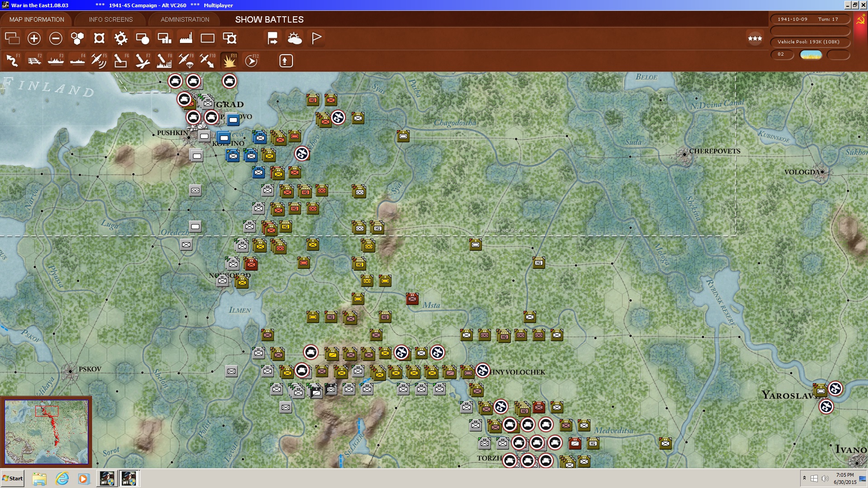
Task: Zoom out the map with minus icon
Action: click(x=56, y=38)
